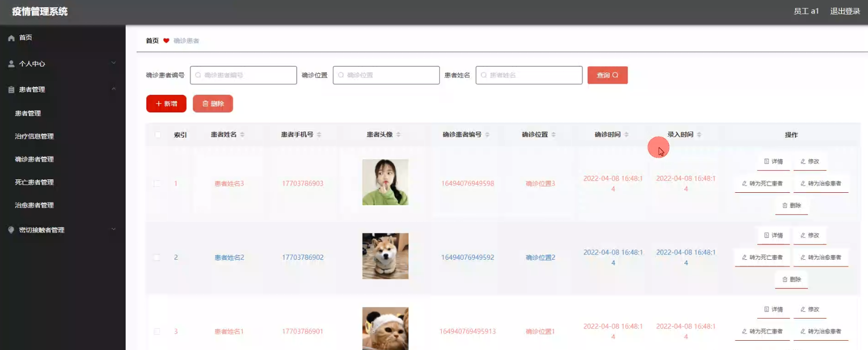Sort by 患者手机号 column arrows
The height and width of the screenshot is (350, 868).
[319, 135]
